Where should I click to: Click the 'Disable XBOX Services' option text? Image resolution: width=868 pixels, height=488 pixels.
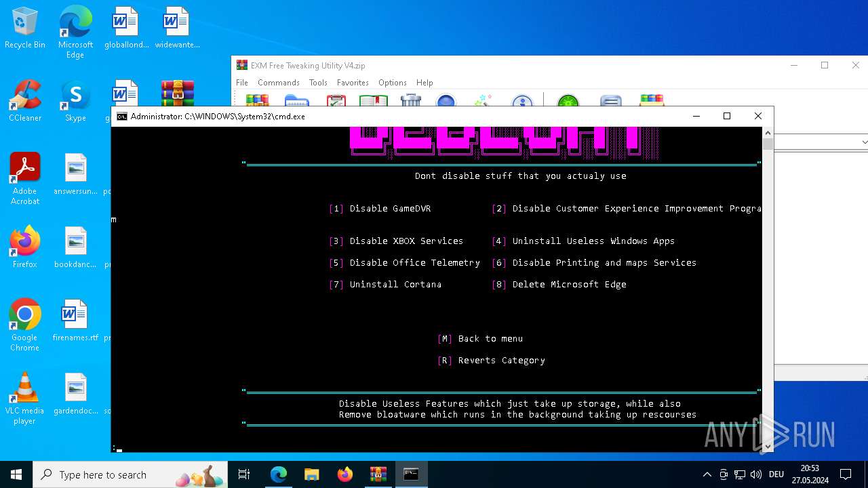click(406, 241)
